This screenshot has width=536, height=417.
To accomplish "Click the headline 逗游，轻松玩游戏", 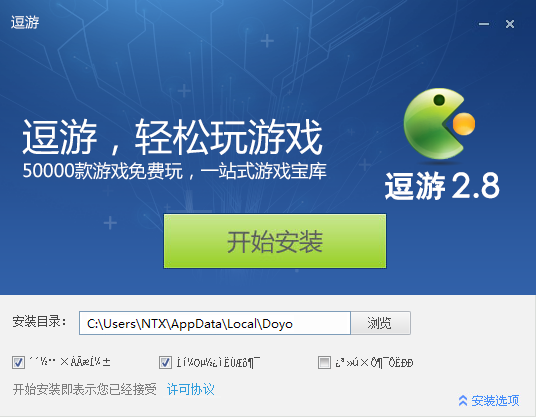I will [x=173, y=137].
